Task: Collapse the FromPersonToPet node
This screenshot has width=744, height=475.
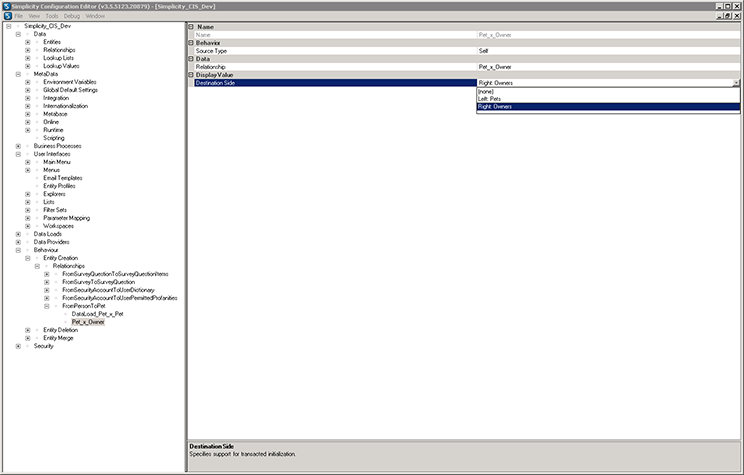Action: pos(46,306)
